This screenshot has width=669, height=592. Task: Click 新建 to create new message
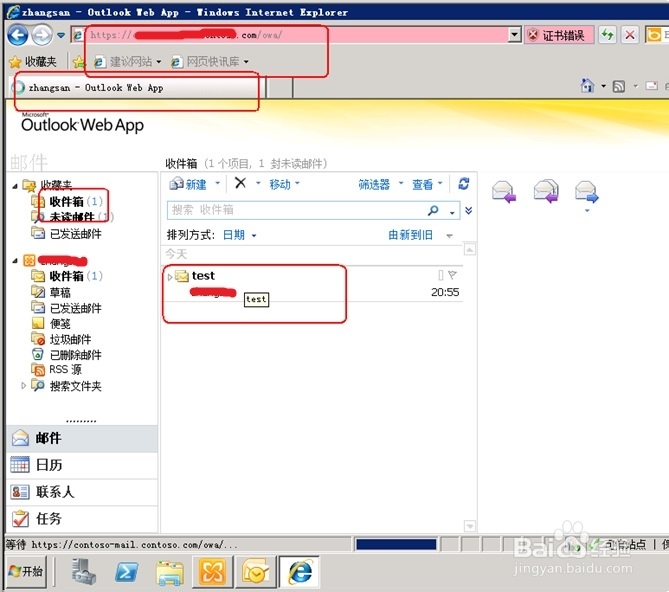pyautogui.click(x=188, y=184)
